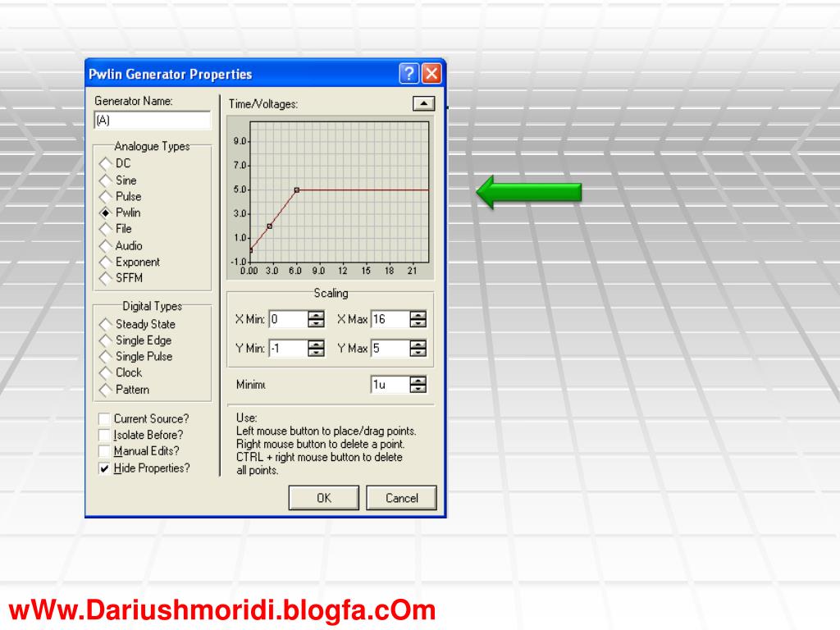840x630 pixels.
Task: Click the Cancel button
Action: (401, 498)
